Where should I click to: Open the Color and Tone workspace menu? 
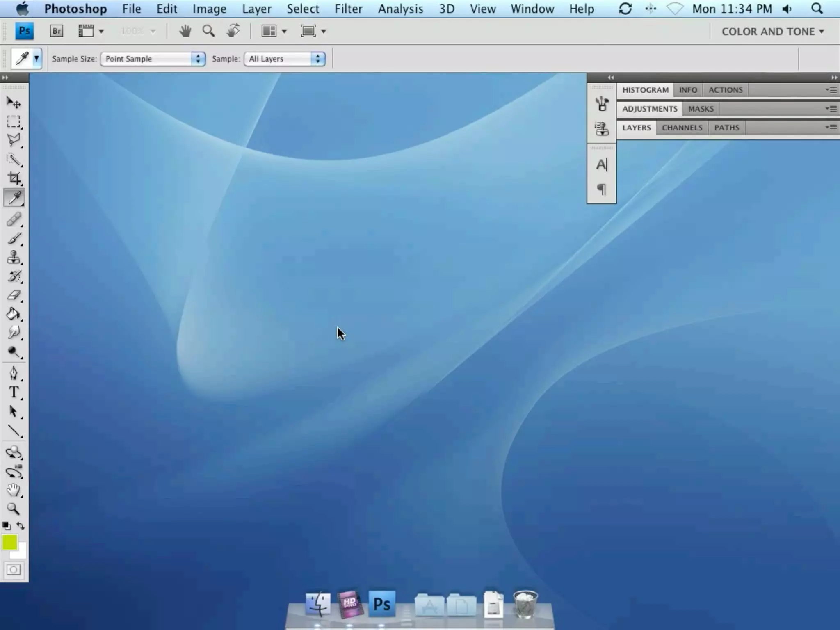(772, 32)
